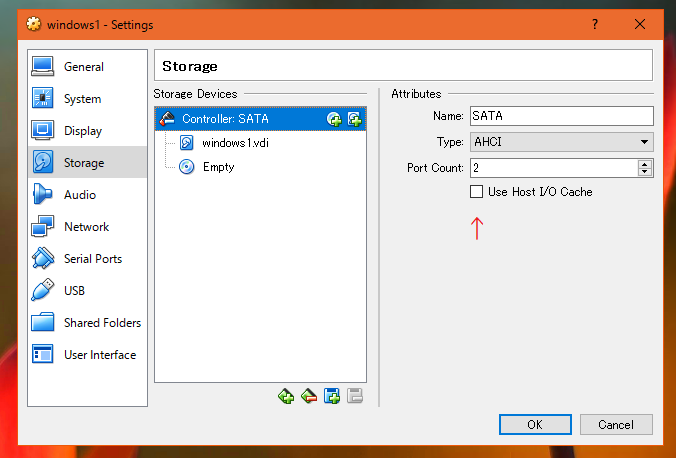The image size is (676, 458).
Task: Discard changes with Cancel button
Action: [616, 425]
